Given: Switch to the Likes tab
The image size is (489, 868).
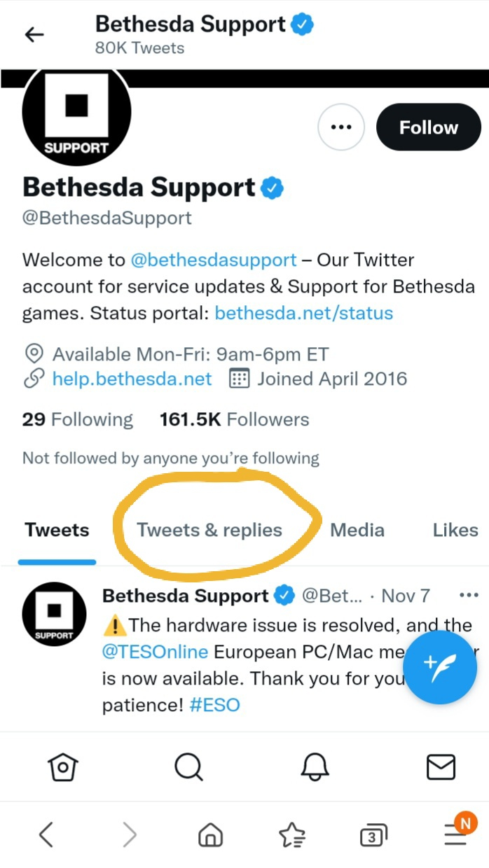Looking at the screenshot, I should (455, 530).
